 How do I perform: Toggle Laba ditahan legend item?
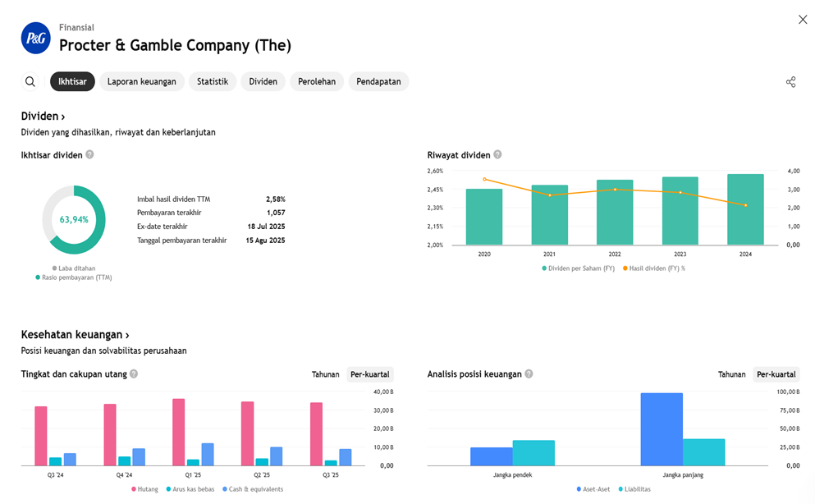pos(74,268)
